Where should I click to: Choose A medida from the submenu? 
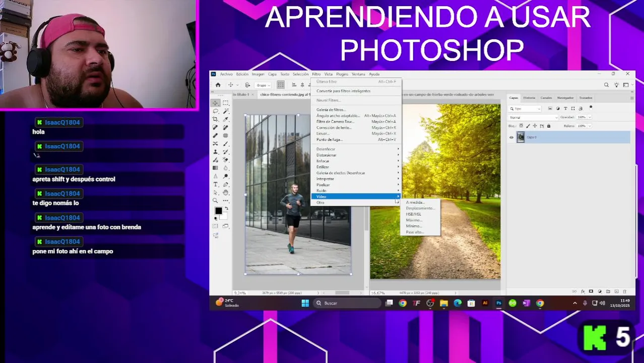[x=415, y=202]
